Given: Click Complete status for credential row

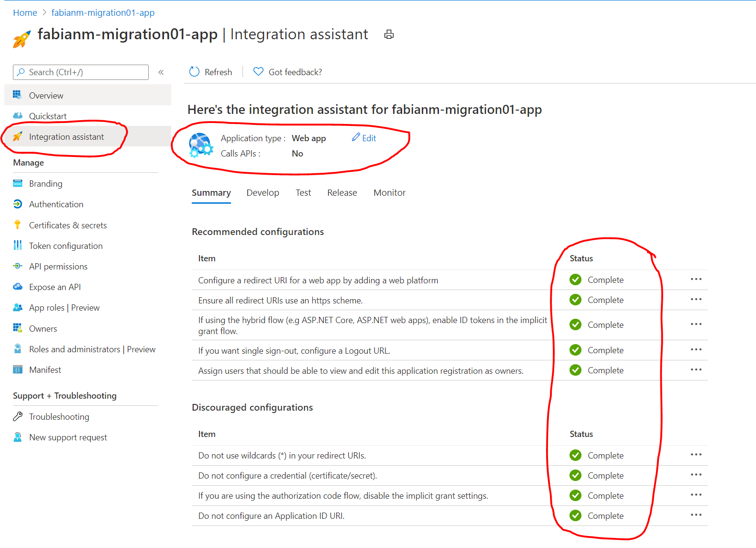Looking at the screenshot, I should [605, 476].
